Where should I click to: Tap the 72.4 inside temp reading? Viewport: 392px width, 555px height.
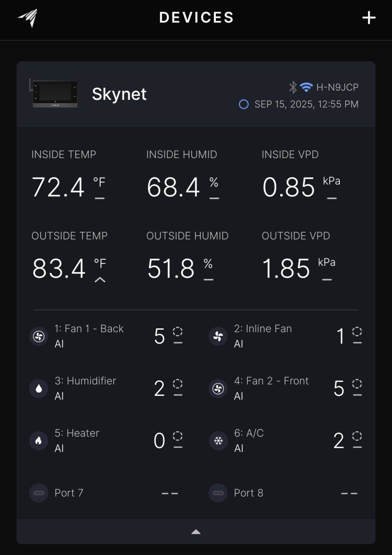pos(58,187)
